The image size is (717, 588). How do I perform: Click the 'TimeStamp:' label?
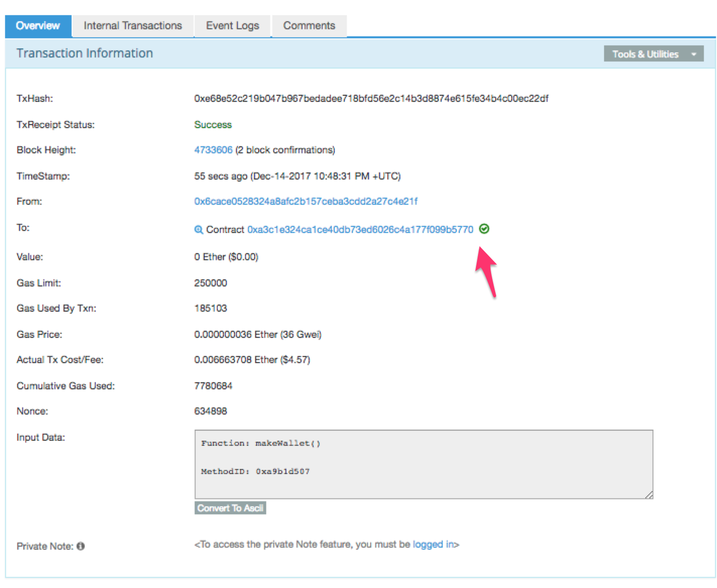point(43,176)
